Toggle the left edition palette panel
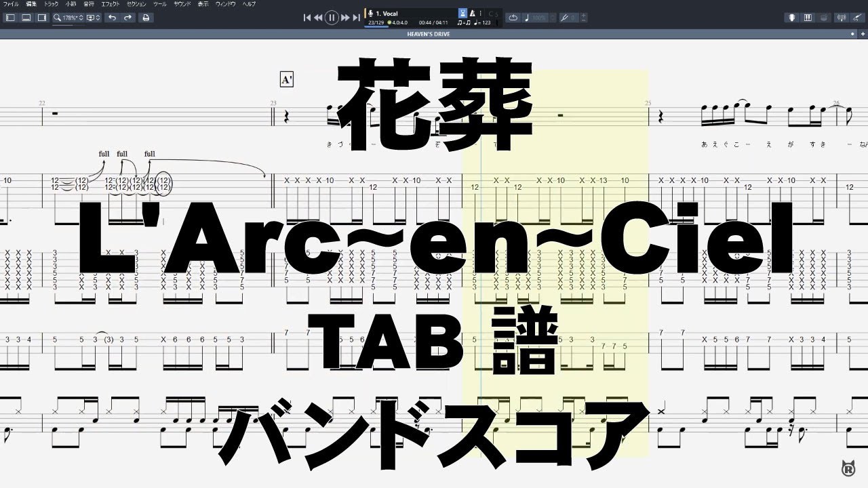The image size is (868, 488). click(x=10, y=18)
